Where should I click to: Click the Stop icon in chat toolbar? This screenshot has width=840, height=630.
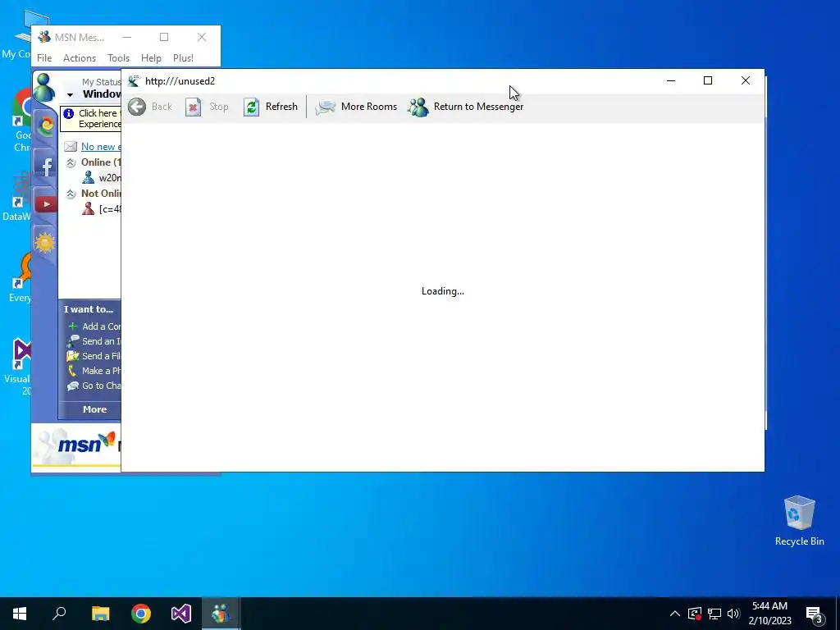point(193,107)
